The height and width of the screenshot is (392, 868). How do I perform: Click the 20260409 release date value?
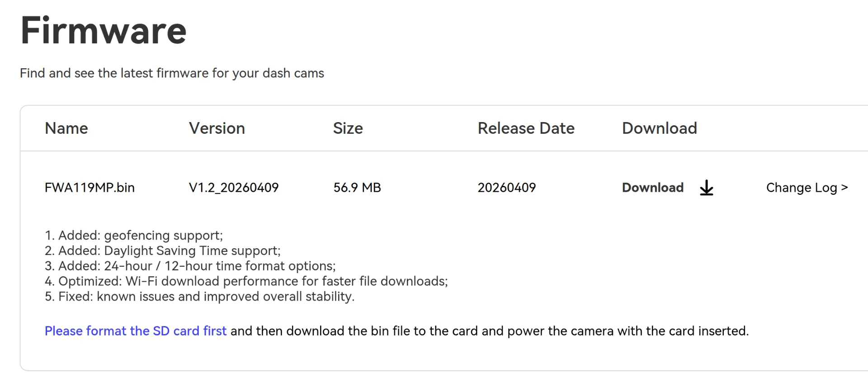[507, 188]
